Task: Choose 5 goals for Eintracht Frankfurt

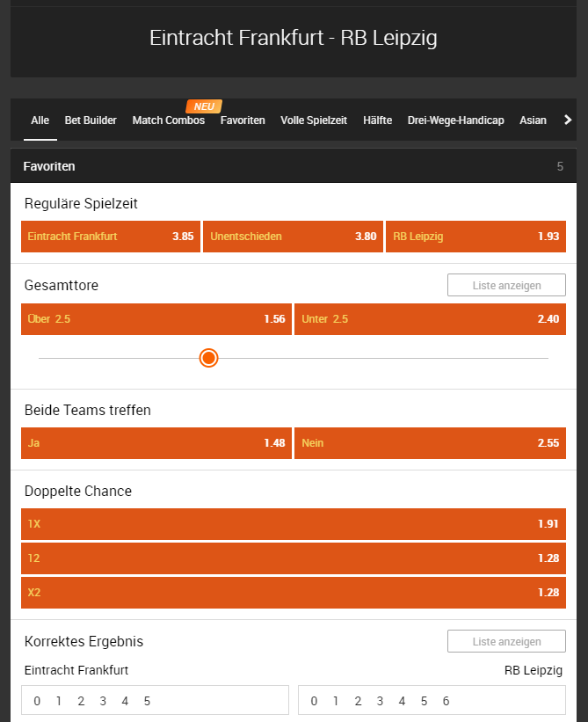Action: 148,701
